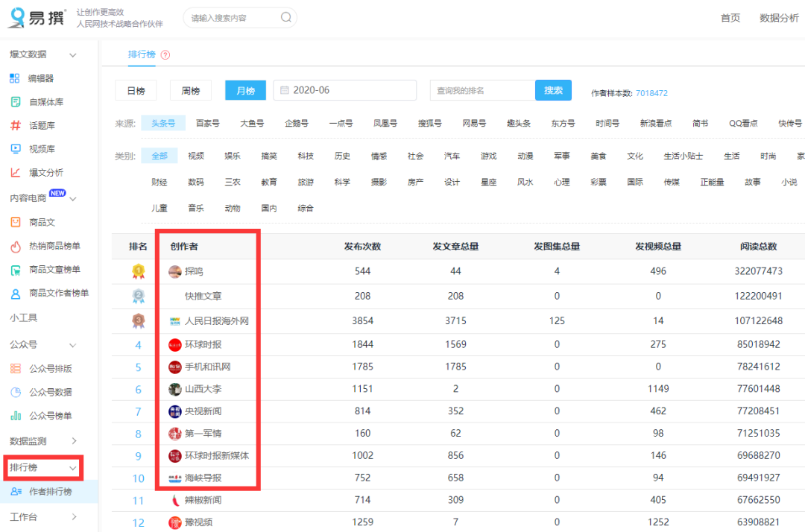
Task: Click the calendar icon in date field
Action: point(285,90)
